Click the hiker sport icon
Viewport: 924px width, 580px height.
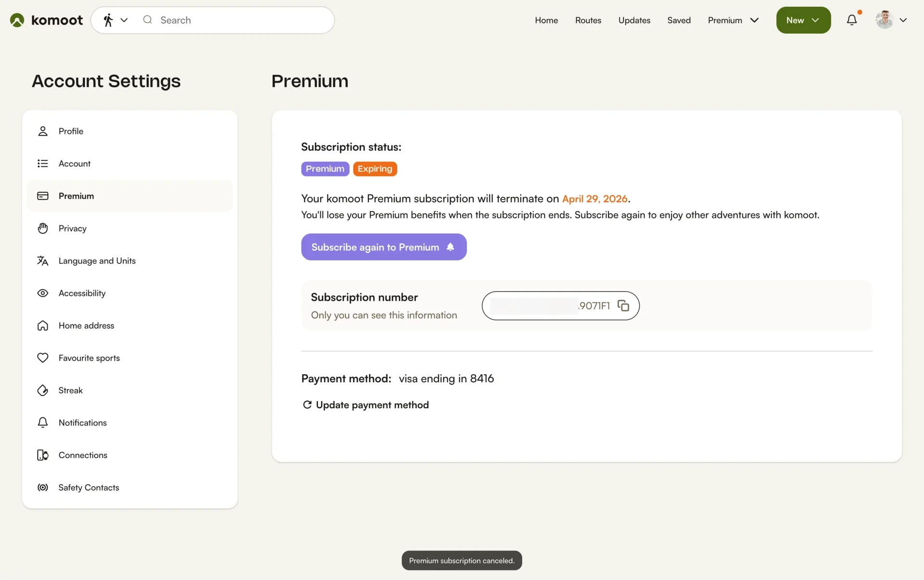[108, 20]
